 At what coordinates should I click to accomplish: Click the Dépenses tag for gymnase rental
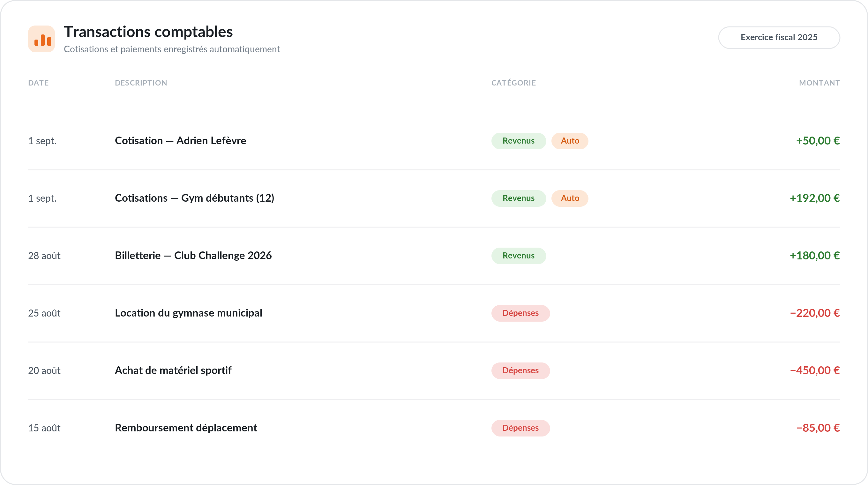520,313
